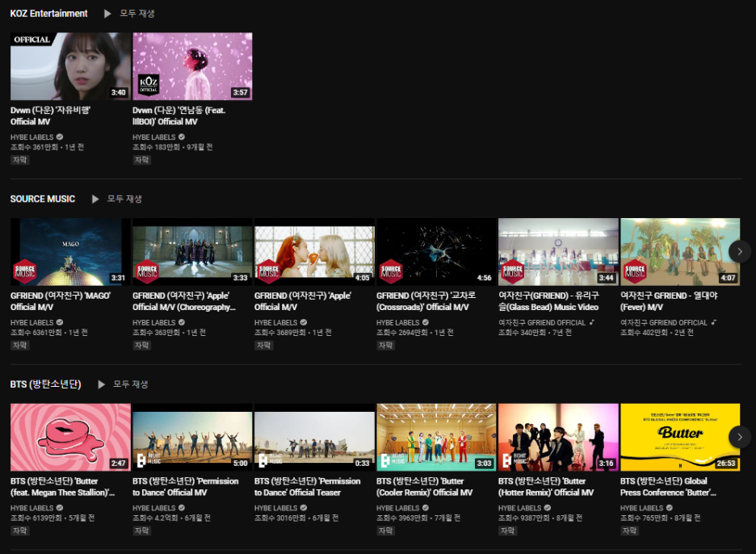Click verified badge under Crossroads video
The image size is (756, 554).
point(425,322)
